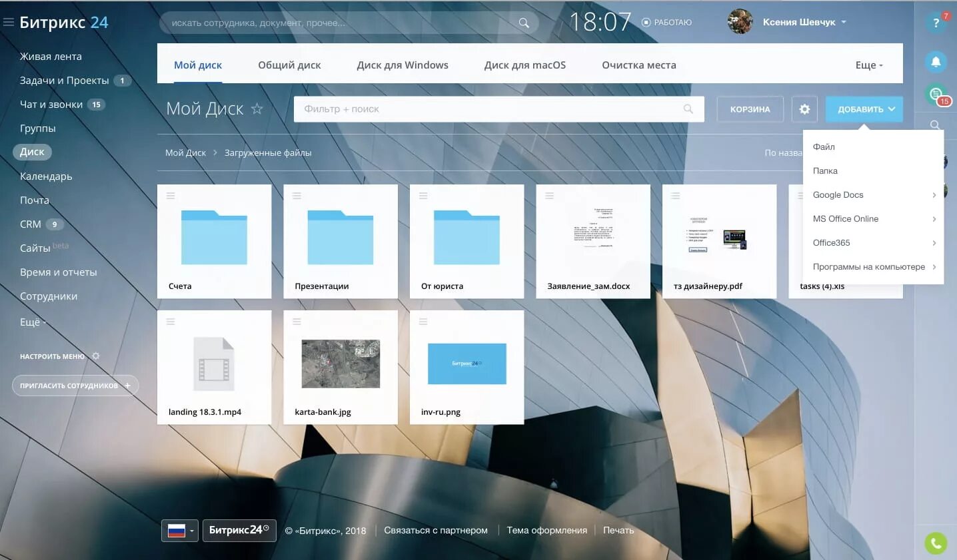Open the language flag dropdown
957x560 pixels.
click(x=179, y=531)
